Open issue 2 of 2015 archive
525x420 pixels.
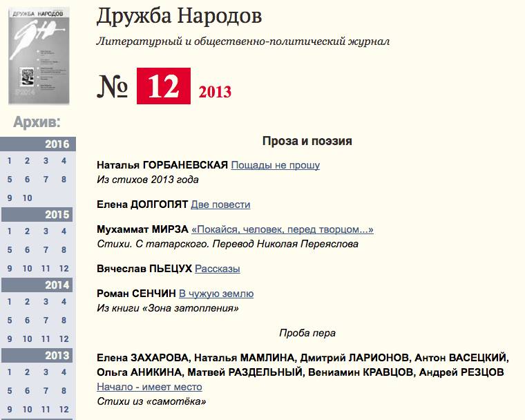point(27,231)
